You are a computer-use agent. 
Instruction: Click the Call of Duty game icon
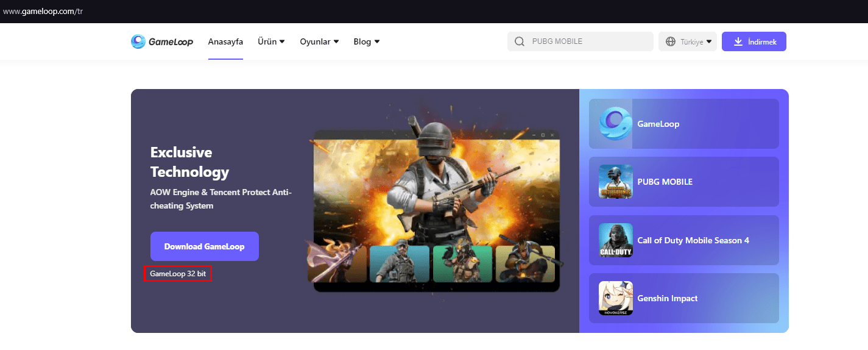pos(616,240)
